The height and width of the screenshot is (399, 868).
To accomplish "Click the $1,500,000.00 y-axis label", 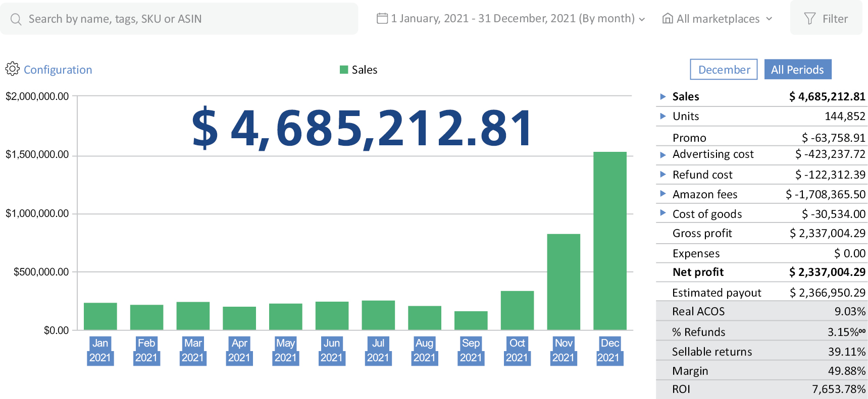I will 37,154.
